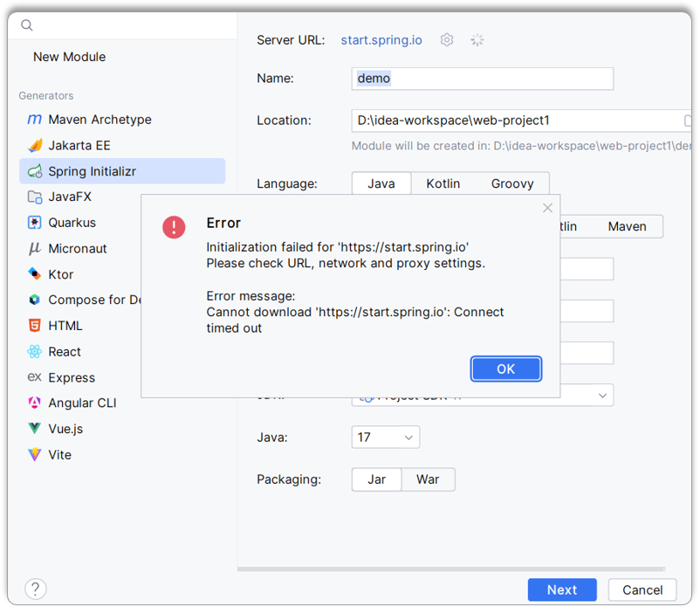Image resolution: width=700 pixels, height=614 pixels.
Task: Click the Ktor generator icon
Action: [34, 274]
